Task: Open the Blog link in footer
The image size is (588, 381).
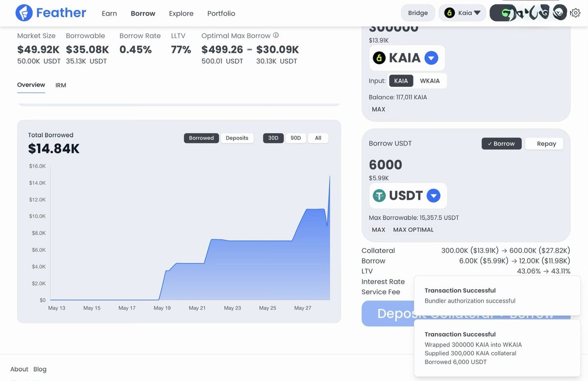Action: [40, 369]
